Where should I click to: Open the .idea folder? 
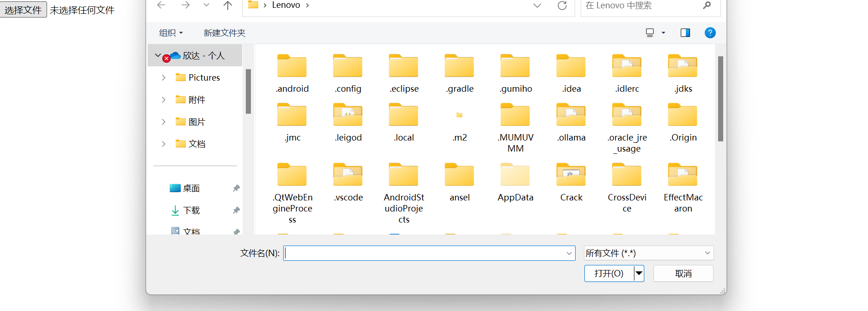click(571, 74)
